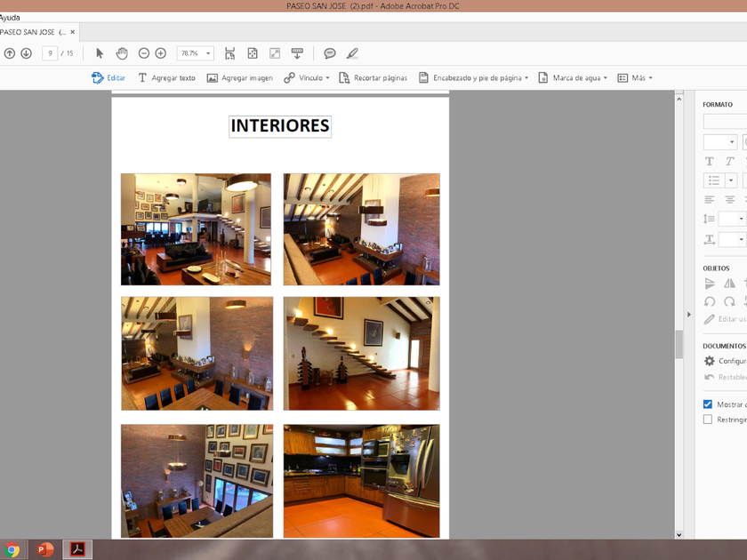Open the comment bubble tool
747x560 pixels.
point(330,53)
